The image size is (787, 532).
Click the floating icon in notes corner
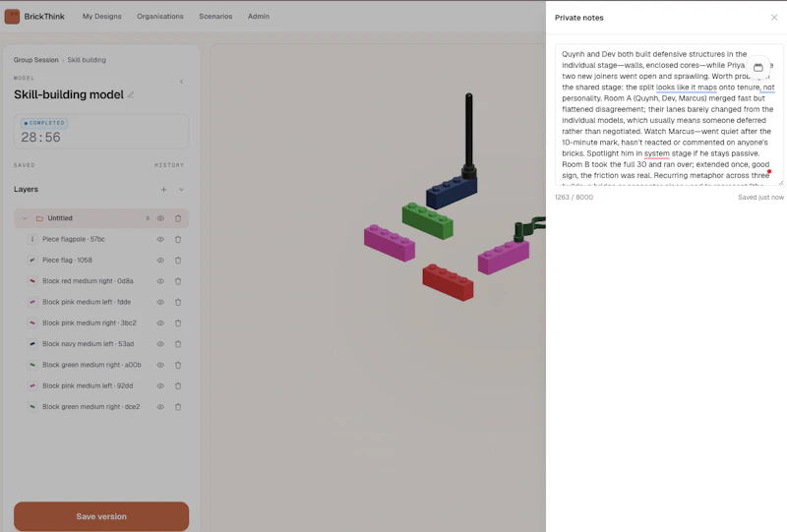(757, 67)
